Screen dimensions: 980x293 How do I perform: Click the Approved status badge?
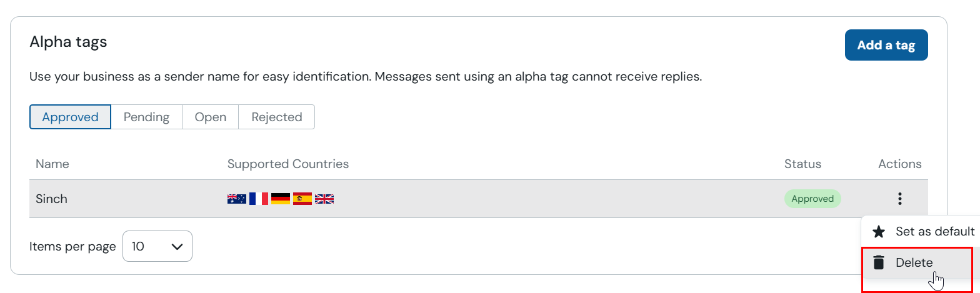click(812, 199)
